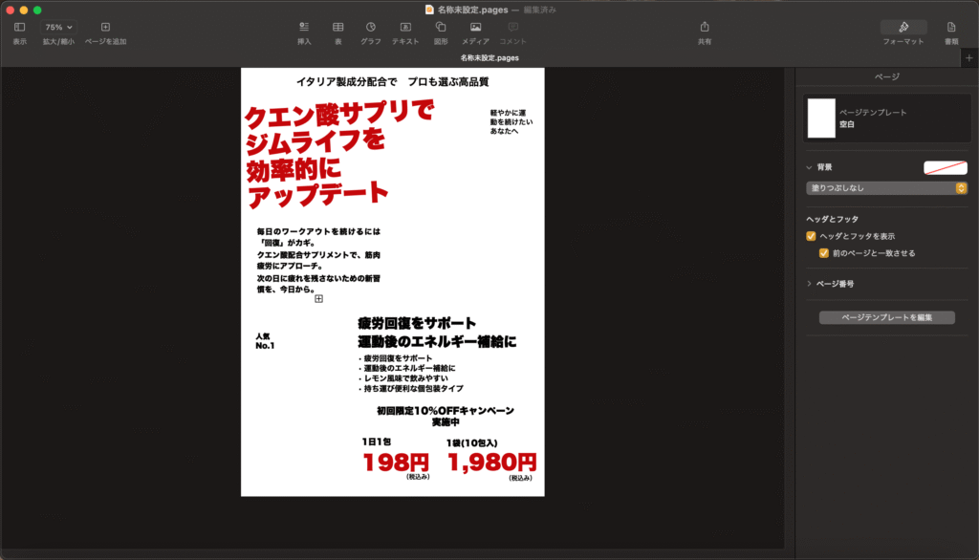The height and width of the screenshot is (560, 979).
Task: Click the Shape (図形) toolbar icon
Action: (441, 27)
